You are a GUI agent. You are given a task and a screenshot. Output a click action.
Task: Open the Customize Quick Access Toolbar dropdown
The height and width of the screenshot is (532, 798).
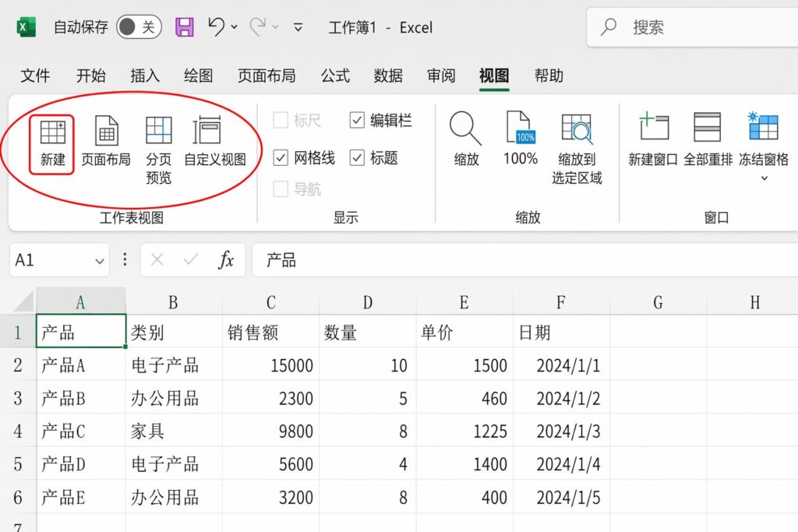298,27
